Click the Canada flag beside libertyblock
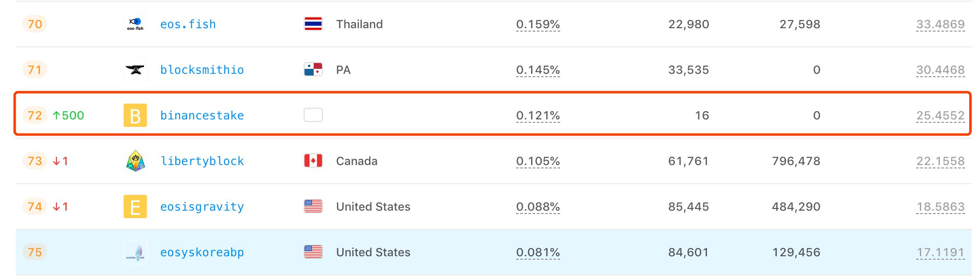The height and width of the screenshot is (277, 980). 313,160
